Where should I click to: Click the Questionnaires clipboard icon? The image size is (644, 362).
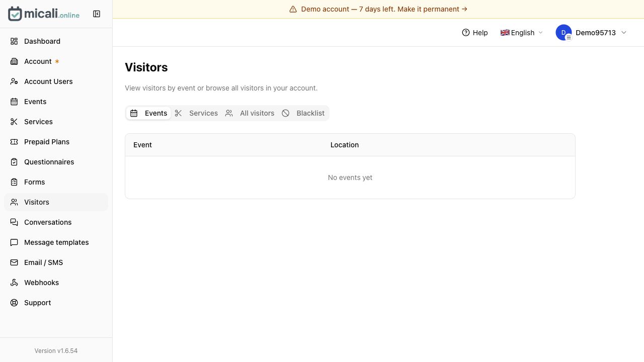click(14, 162)
